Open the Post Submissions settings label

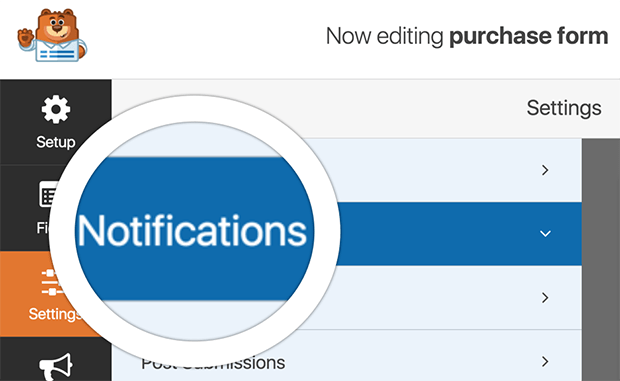[214, 363]
